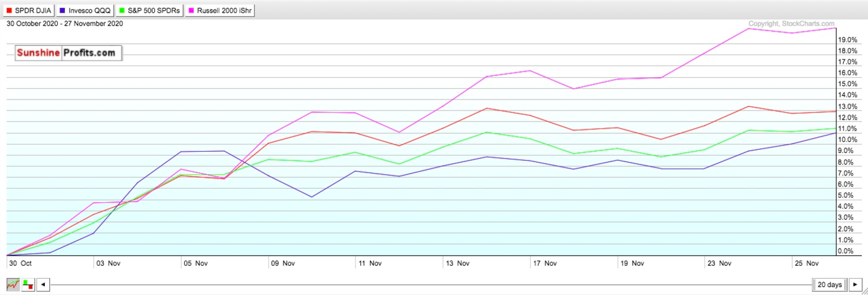Click the 13 Nov x-axis label
Viewport: 868px width, 295px height.
pyautogui.click(x=457, y=263)
